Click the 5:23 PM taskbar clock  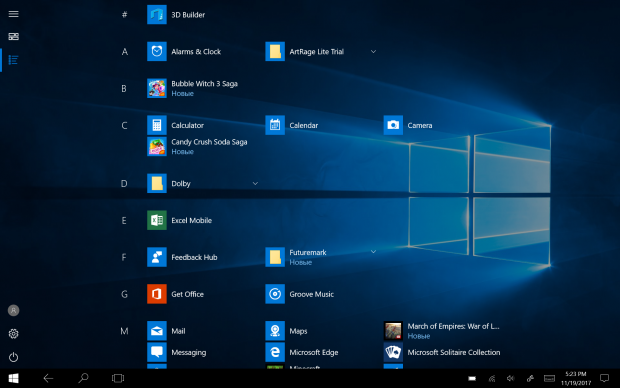(x=576, y=378)
